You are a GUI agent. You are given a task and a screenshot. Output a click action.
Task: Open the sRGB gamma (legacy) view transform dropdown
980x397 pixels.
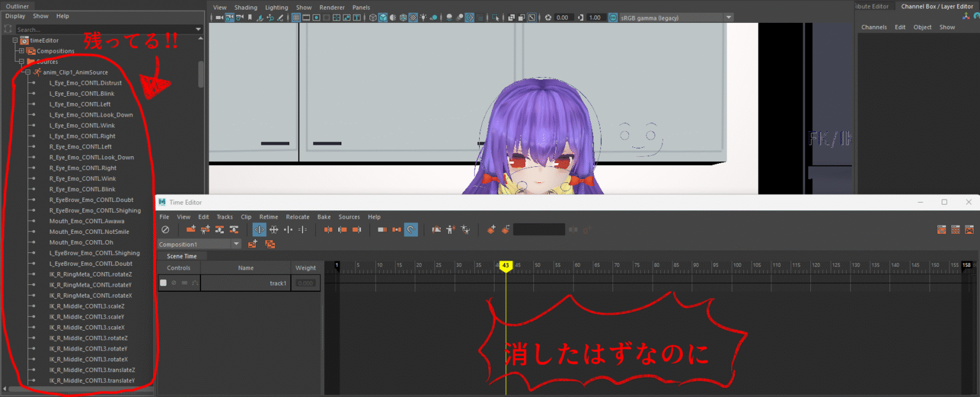[x=727, y=17]
